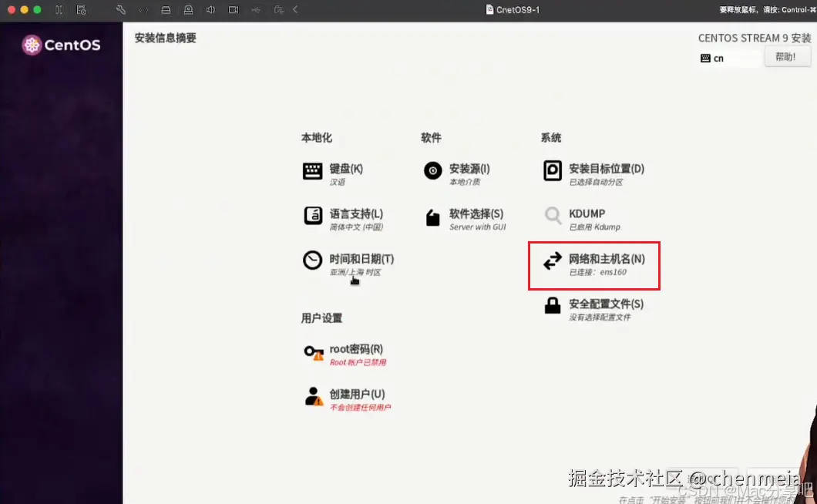Viewport: 817px width, 504px height.
Task: Click the 帮助! help button
Action: pos(787,56)
